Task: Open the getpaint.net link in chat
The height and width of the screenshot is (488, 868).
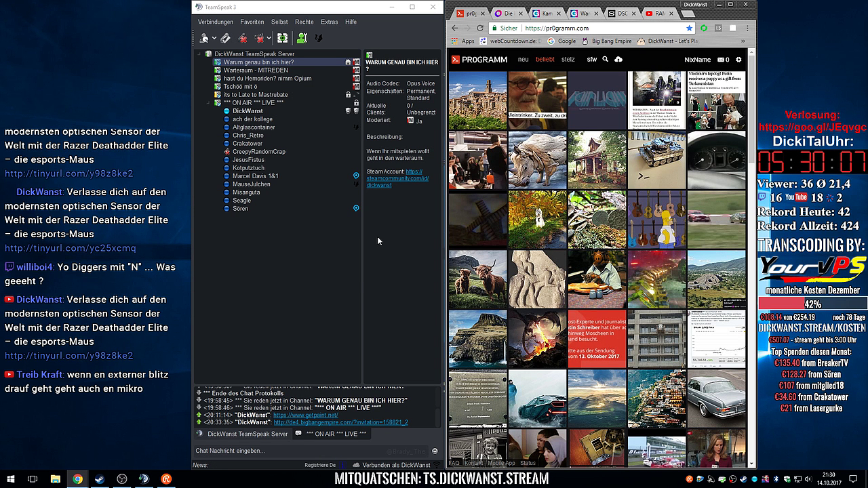Action: coord(305,415)
